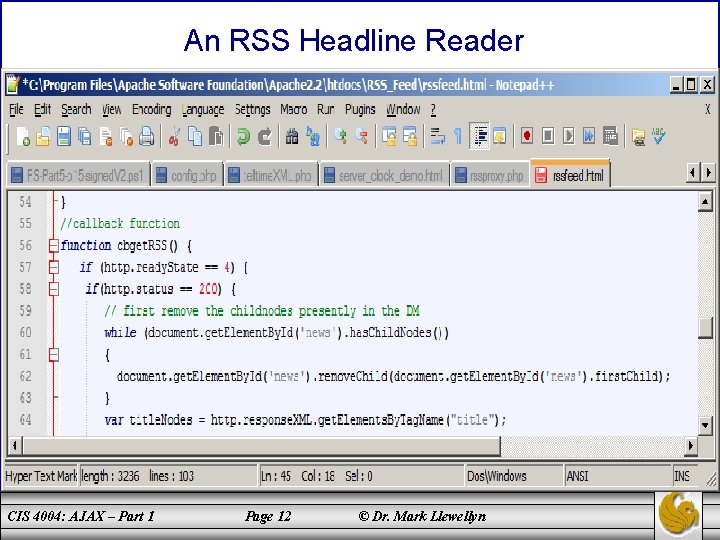Click the Dos\Windows status bar field

(x=513, y=476)
